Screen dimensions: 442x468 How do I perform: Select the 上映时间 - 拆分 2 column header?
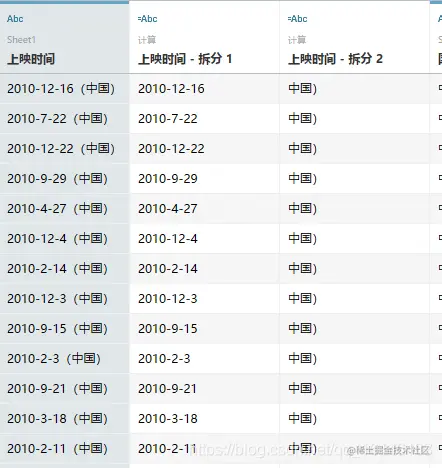pos(335,59)
